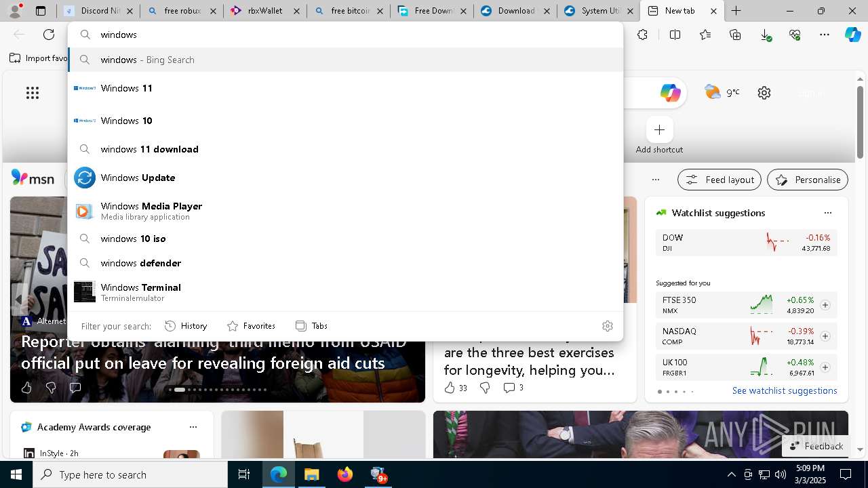Image resolution: width=868 pixels, height=488 pixels.
Task: Open comments on longevity exercises article
Action: click(513, 388)
